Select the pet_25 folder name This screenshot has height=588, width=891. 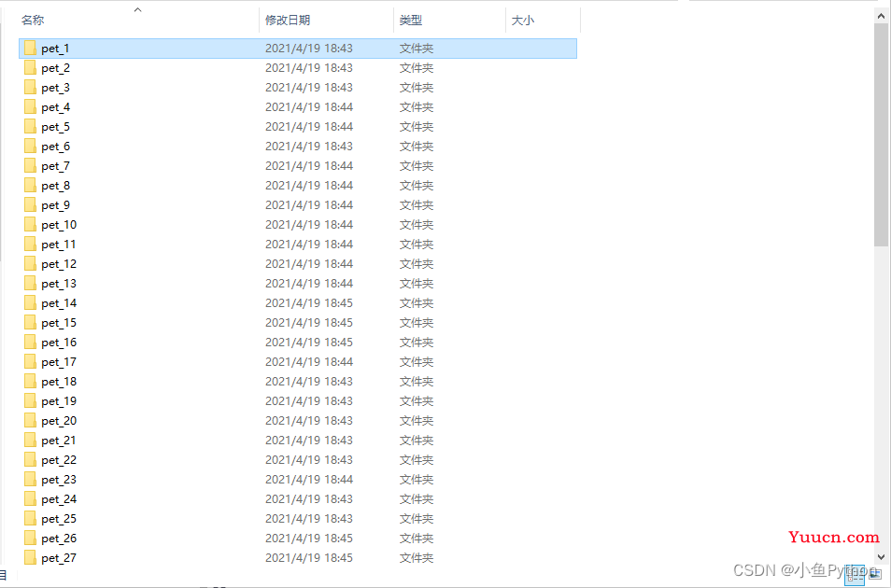pos(59,519)
